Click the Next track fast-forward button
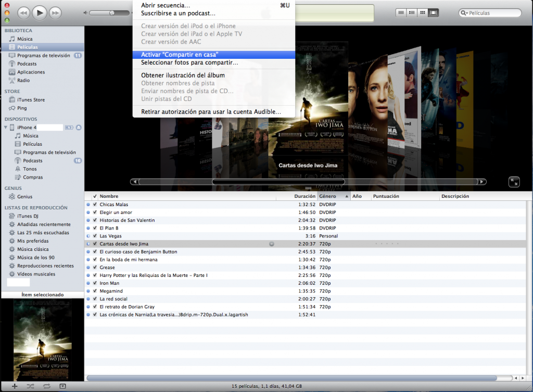The width and height of the screenshot is (533, 392). point(55,13)
